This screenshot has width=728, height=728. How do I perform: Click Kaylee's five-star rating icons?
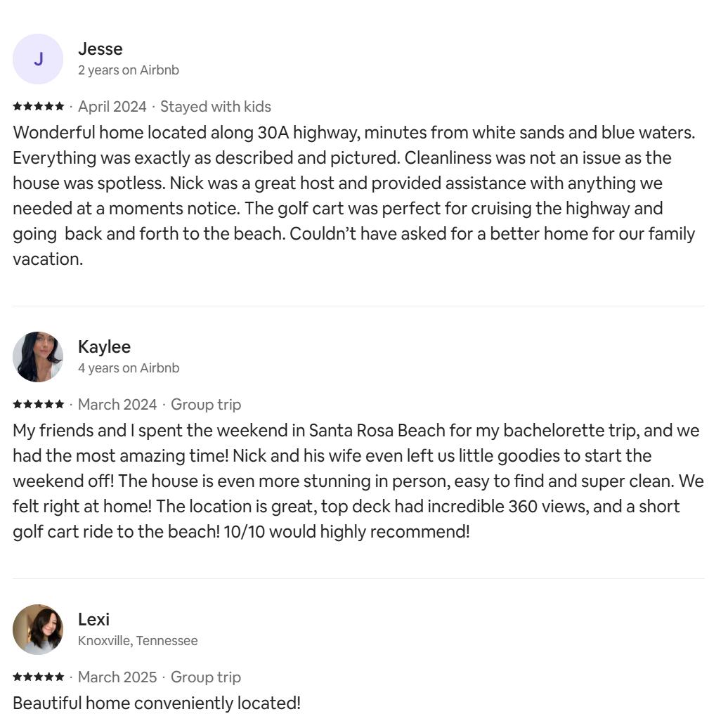click(x=39, y=404)
